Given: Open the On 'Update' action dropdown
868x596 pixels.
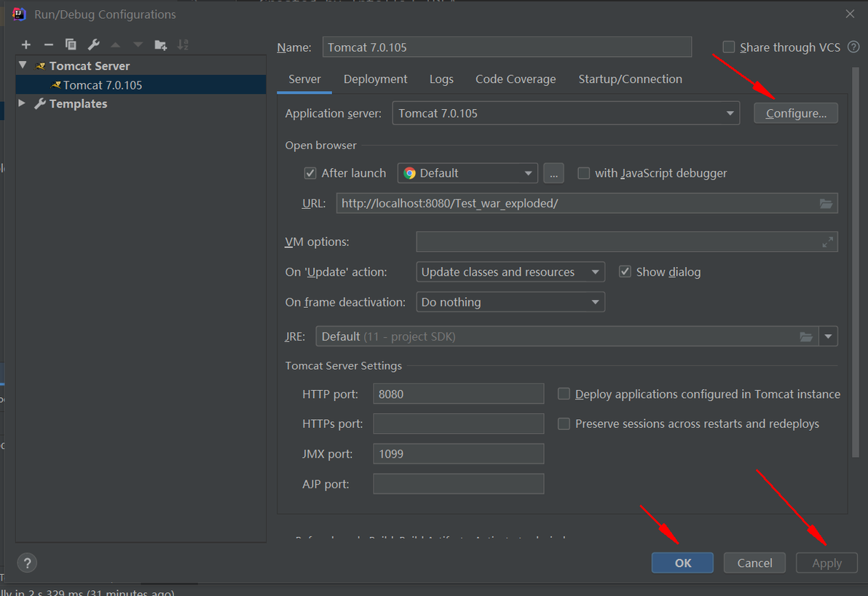Looking at the screenshot, I should (510, 271).
